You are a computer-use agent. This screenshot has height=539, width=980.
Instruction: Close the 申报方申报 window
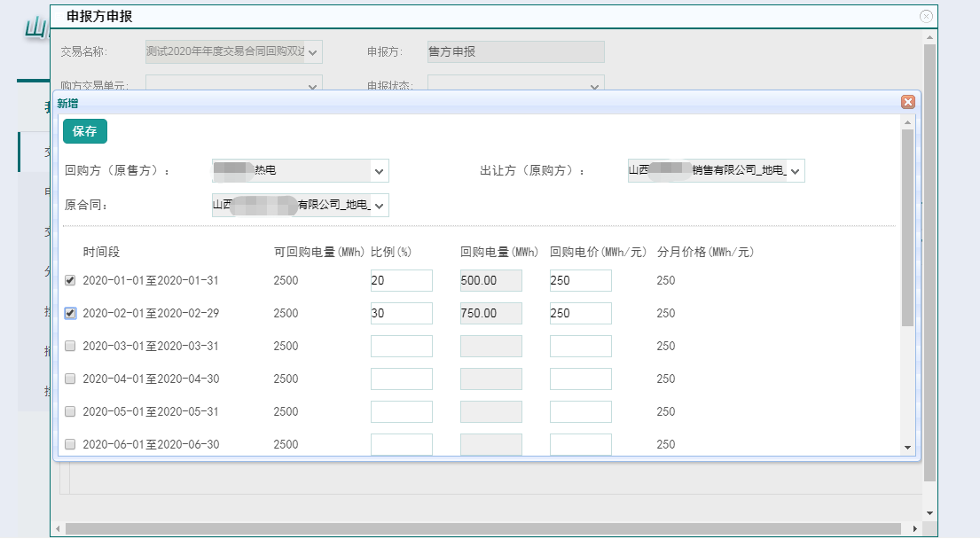[926, 16]
